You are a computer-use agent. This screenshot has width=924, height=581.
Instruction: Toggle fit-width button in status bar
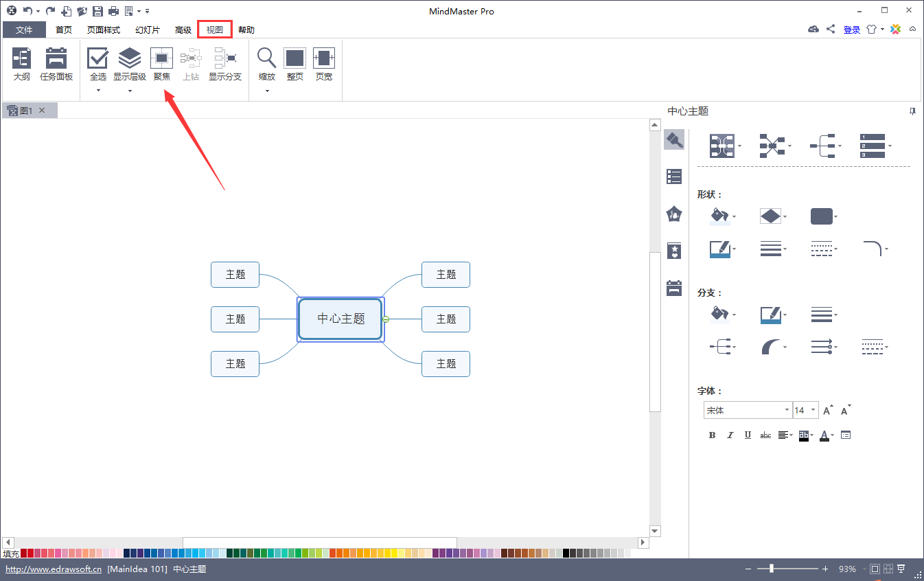(888, 569)
